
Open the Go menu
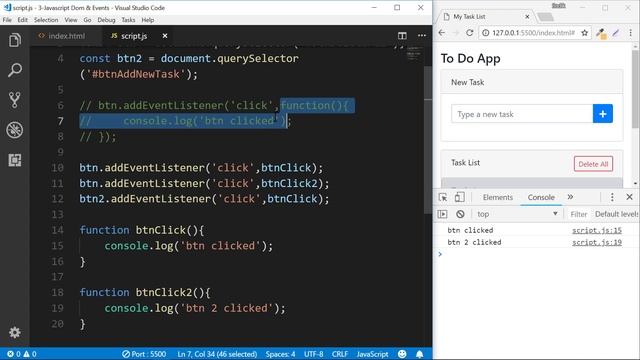tap(87, 20)
